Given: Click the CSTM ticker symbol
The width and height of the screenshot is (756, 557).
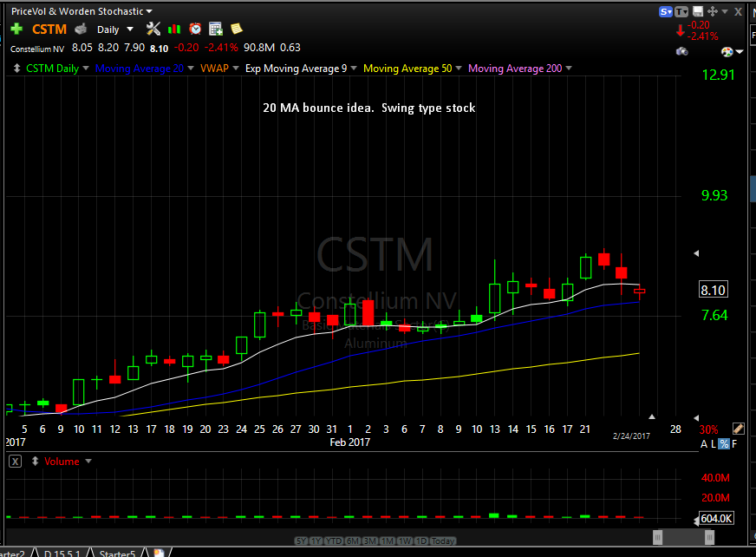Looking at the screenshot, I should pyautogui.click(x=49, y=29).
